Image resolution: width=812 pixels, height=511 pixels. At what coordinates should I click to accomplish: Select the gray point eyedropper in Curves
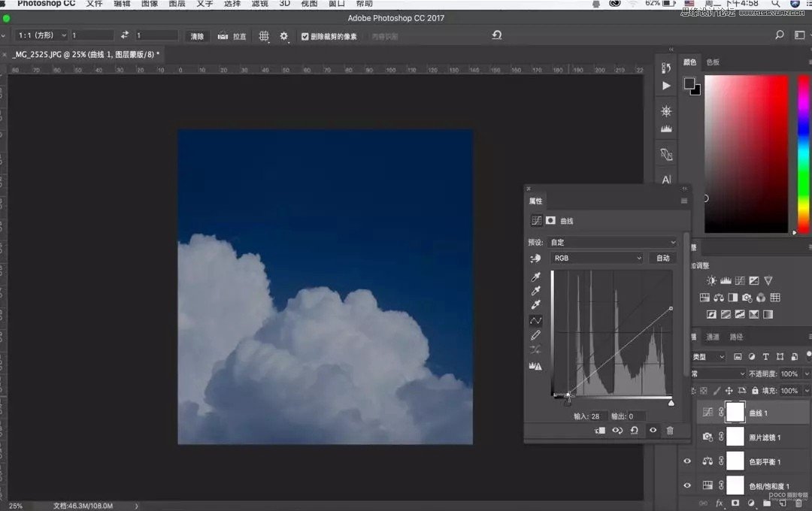coord(535,291)
